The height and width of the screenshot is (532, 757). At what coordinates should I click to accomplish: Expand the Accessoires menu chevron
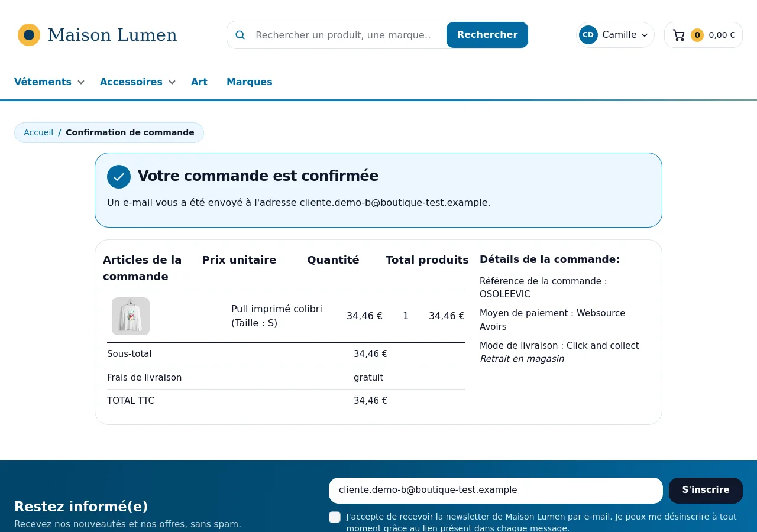pyautogui.click(x=172, y=82)
